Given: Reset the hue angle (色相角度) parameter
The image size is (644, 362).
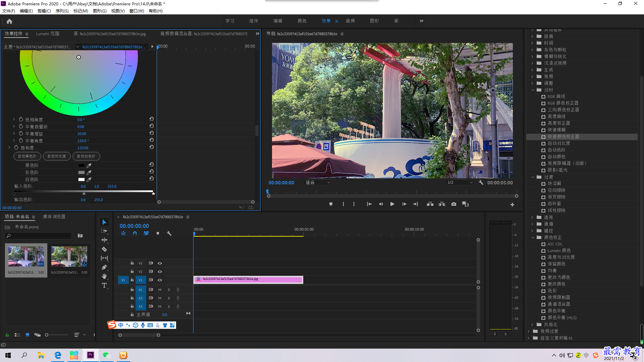Looking at the screenshot, I should (152, 119).
